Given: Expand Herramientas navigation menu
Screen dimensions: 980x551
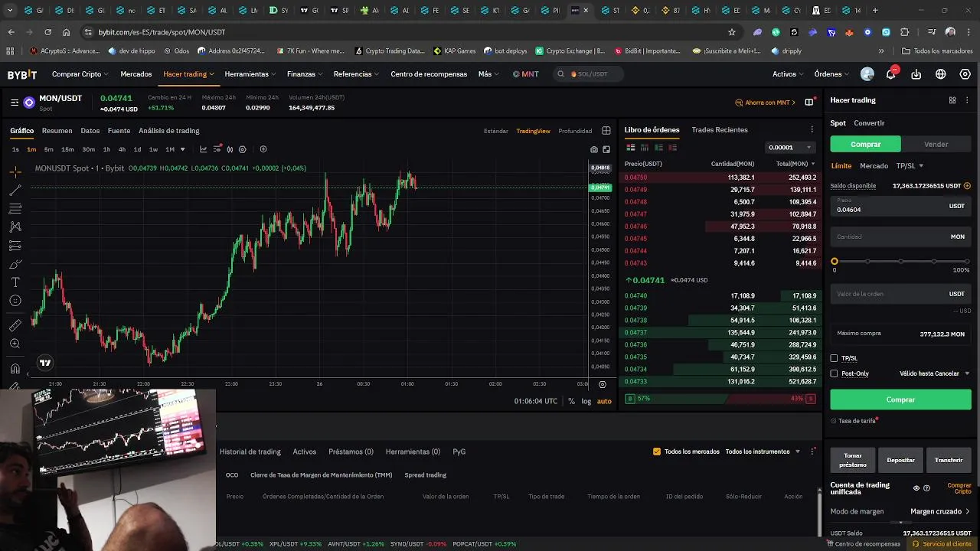Looking at the screenshot, I should click(250, 74).
